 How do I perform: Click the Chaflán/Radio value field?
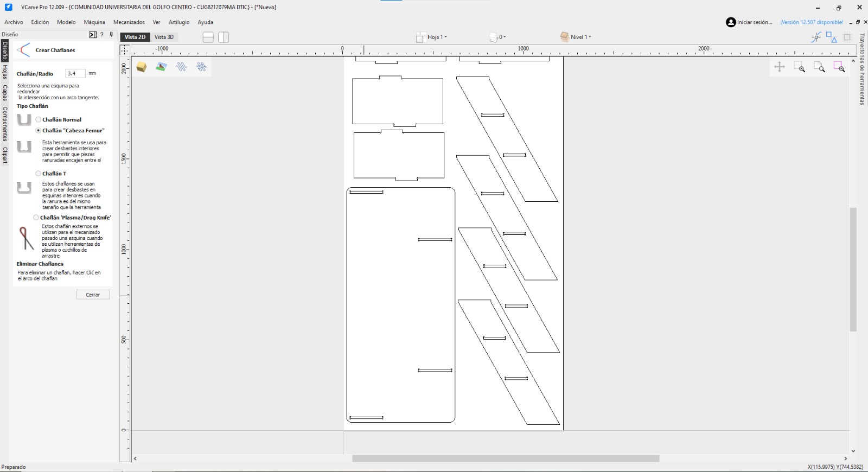75,74
